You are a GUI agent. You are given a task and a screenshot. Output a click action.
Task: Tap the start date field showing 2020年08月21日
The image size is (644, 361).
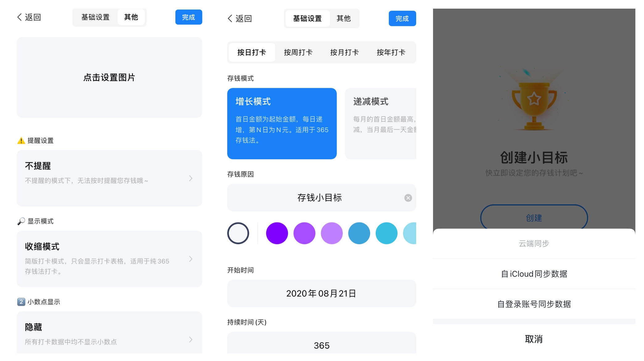coord(321,293)
